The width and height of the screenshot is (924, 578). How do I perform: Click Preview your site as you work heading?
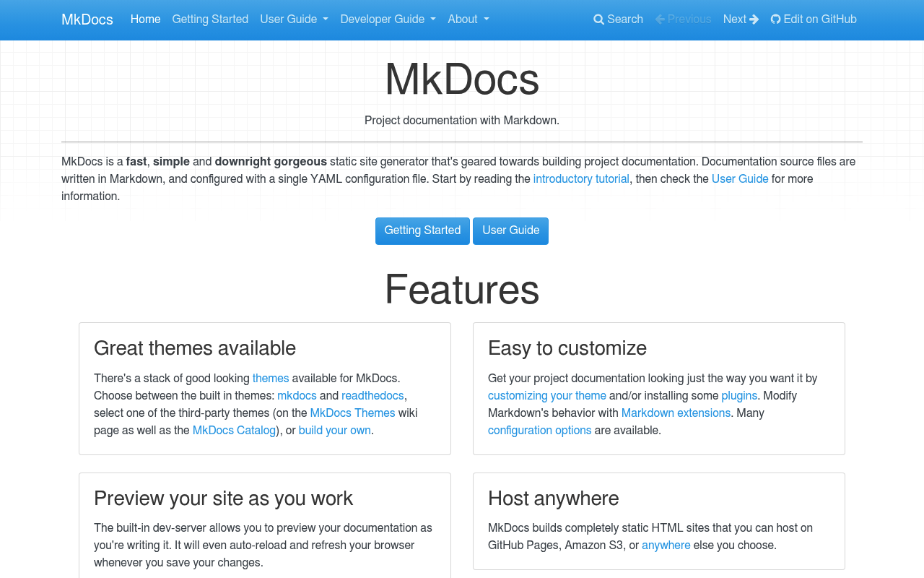pos(224,499)
